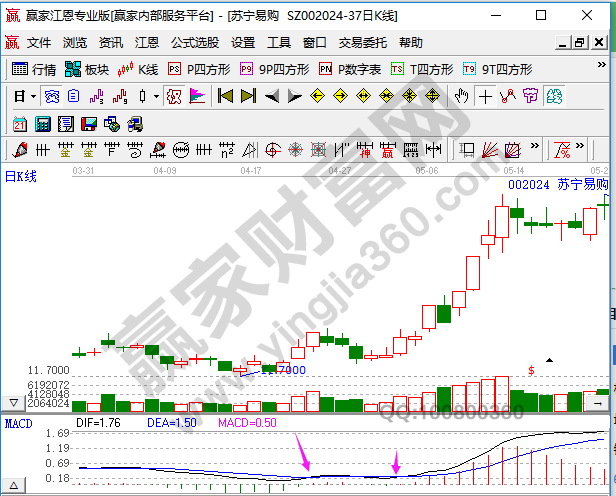The image size is (616, 496).
Task: Select the percent line tool icon
Action: point(563,150)
